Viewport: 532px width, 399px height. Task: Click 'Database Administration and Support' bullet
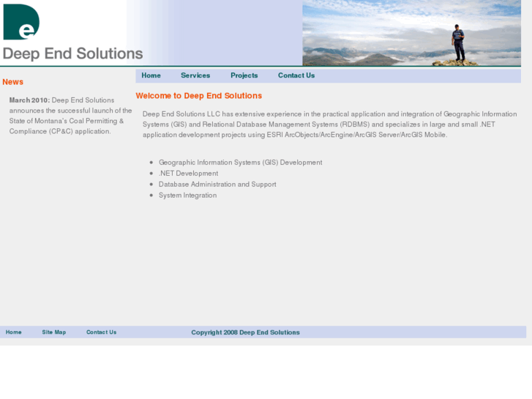click(x=217, y=184)
